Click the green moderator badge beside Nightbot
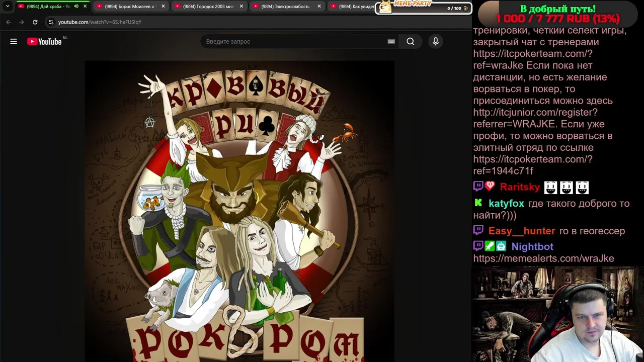 (x=490, y=246)
